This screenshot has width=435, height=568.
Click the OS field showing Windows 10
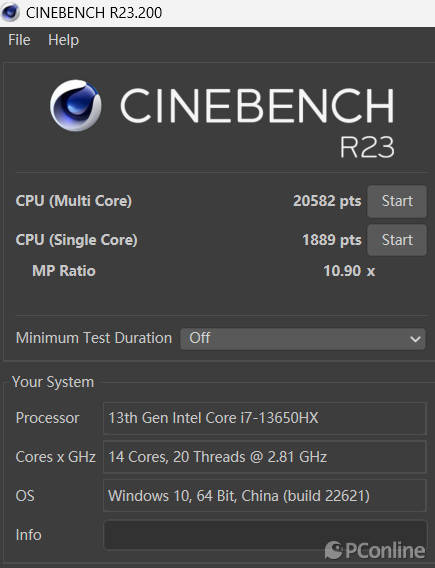(x=265, y=496)
